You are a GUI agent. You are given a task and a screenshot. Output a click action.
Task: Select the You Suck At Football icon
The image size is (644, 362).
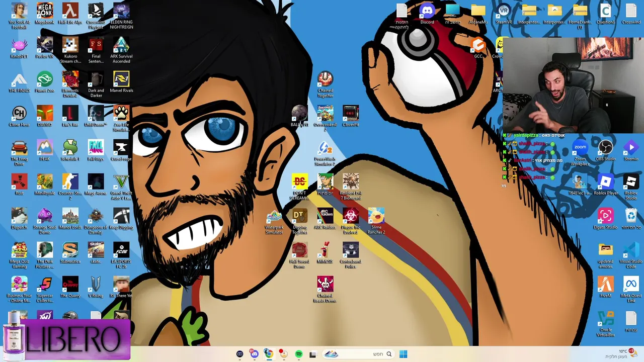click(x=19, y=16)
